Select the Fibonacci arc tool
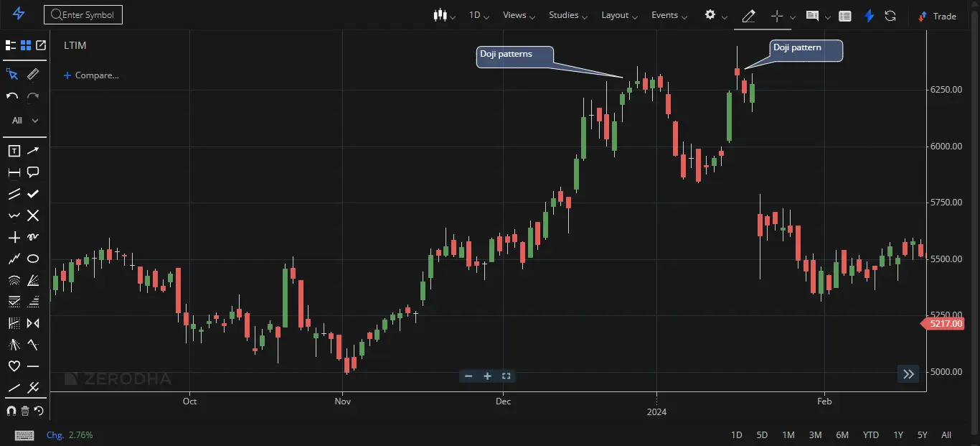Image resolution: width=980 pixels, height=446 pixels. click(x=14, y=280)
